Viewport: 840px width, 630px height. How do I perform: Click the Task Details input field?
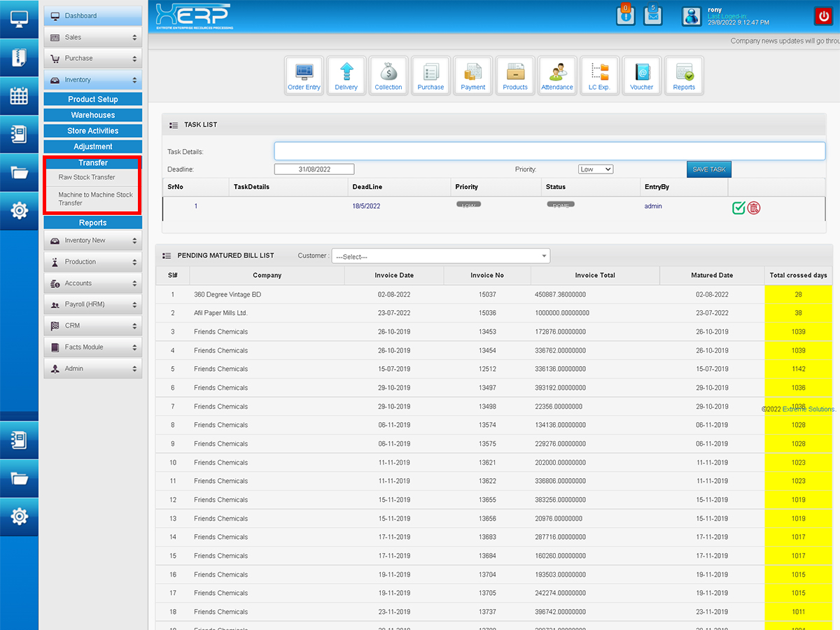[x=549, y=151]
